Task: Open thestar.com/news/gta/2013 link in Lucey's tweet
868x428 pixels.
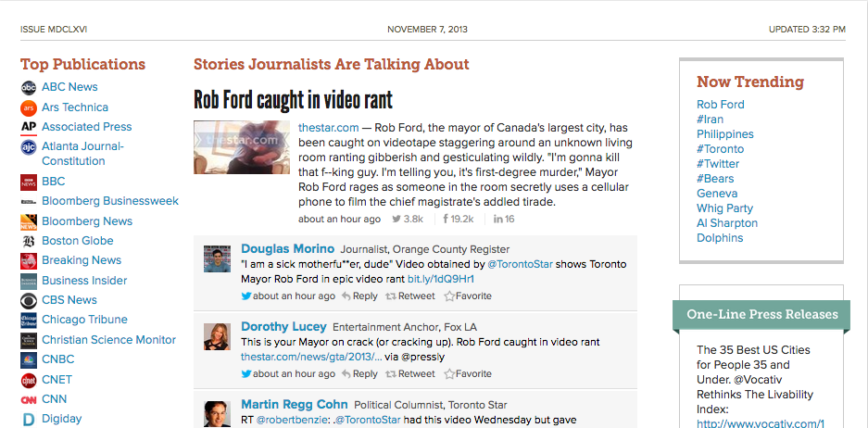Action: [311, 357]
